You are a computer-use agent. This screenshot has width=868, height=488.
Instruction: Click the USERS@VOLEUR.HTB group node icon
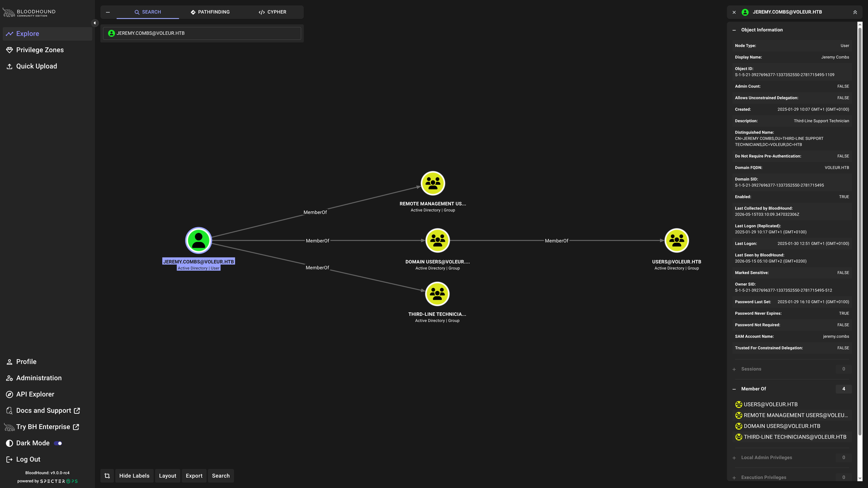[x=677, y=240]
